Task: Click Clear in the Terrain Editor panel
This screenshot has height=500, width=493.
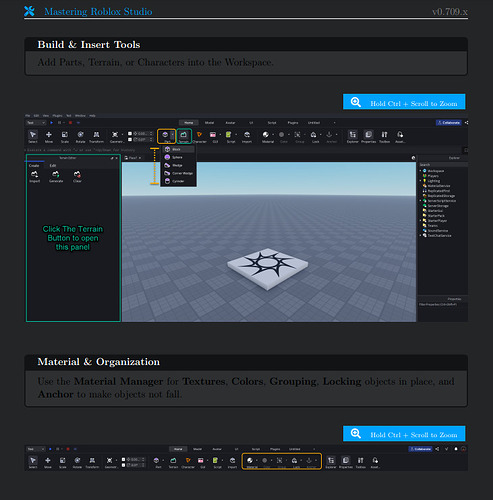Action: pos(77,177)
